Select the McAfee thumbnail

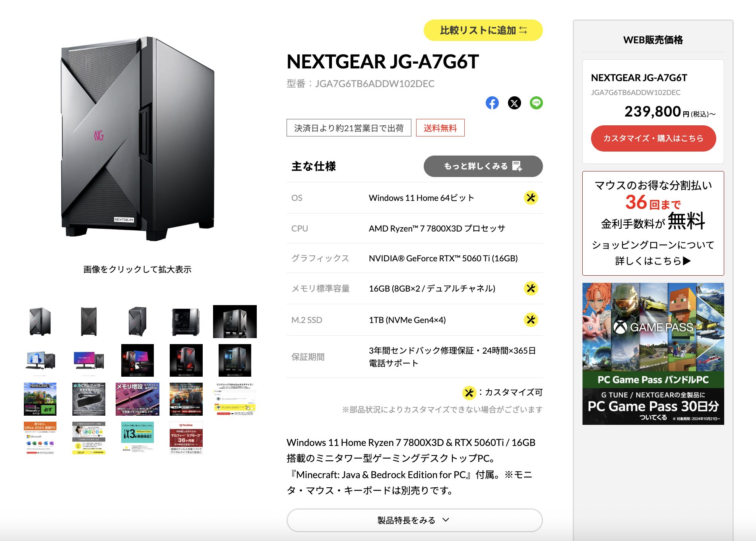pyautogui.click(x=186, y=438)
